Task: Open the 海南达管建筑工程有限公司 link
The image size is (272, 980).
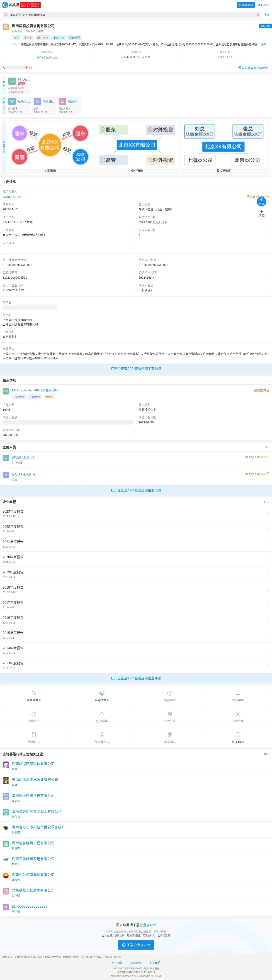Action: pyautogui.click(x=33, y=843)
